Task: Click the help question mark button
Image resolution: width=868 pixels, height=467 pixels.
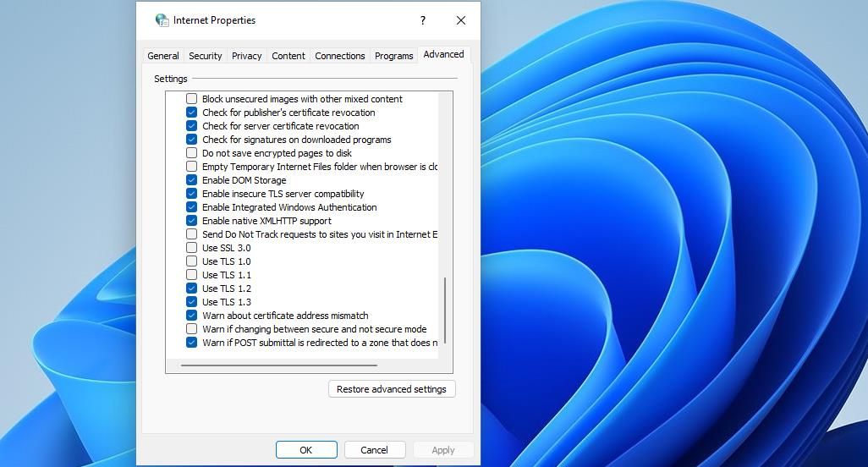Action: click(x=423, y=20)
